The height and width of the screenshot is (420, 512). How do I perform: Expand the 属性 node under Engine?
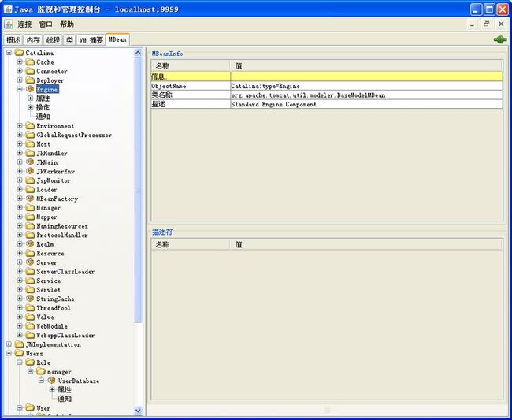coord(31,98)
